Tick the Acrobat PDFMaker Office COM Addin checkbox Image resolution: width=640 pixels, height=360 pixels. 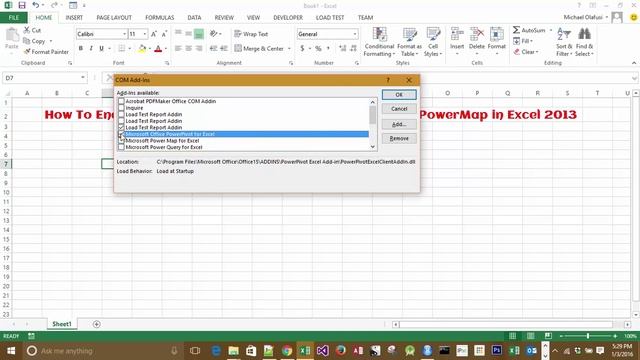click(x=121, y=101)
